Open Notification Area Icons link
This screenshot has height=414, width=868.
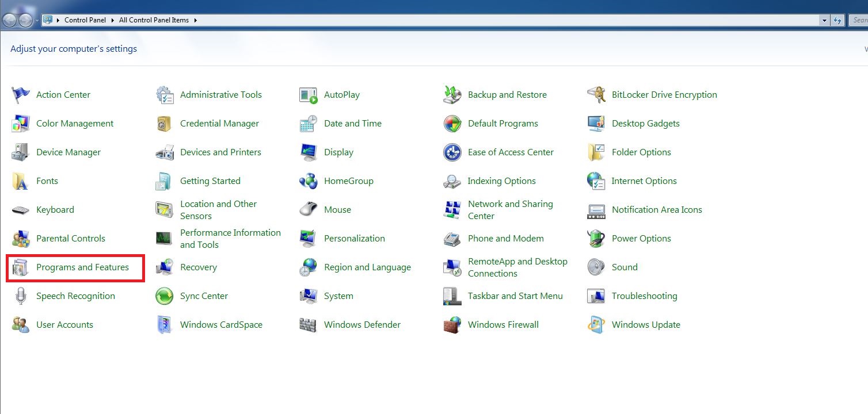click(657, 210)
